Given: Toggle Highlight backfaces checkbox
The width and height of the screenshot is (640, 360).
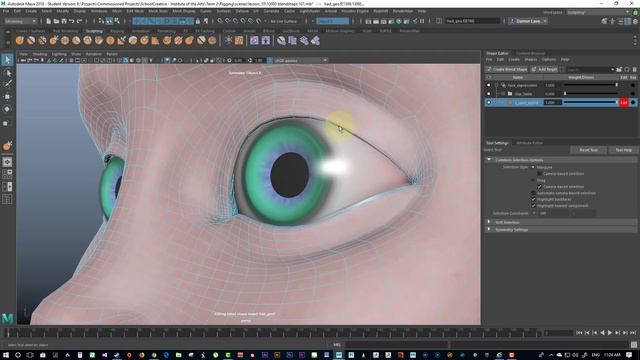Looking at the screenshot, I should tap(533, 200).
